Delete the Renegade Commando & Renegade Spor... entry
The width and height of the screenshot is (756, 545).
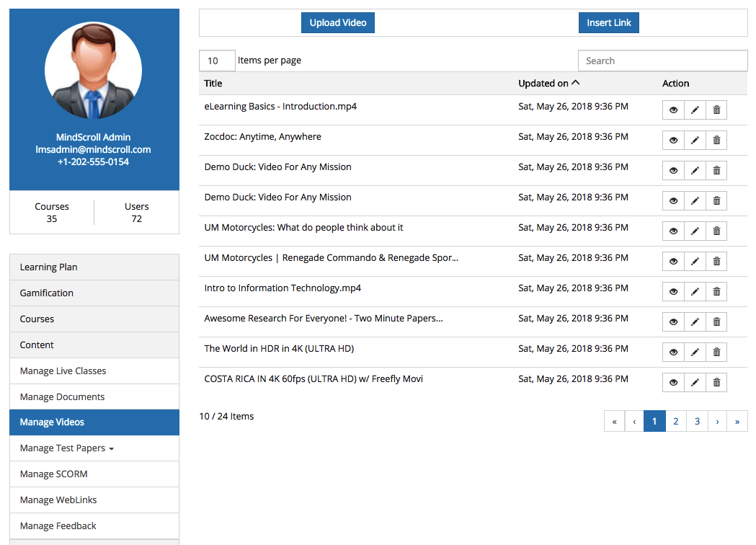pos(716,262)
